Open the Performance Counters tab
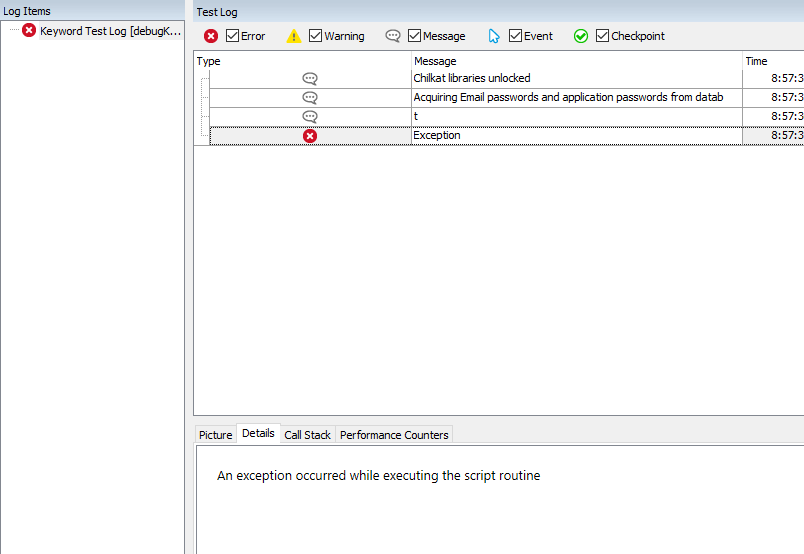804x554 pixels. (x=394, y=435)
